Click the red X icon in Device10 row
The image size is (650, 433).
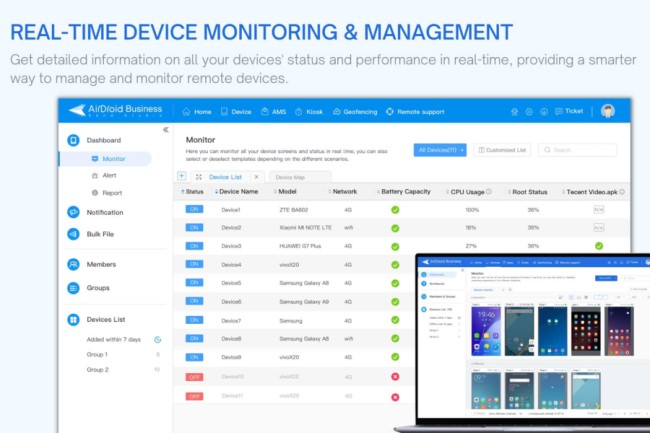395,377
